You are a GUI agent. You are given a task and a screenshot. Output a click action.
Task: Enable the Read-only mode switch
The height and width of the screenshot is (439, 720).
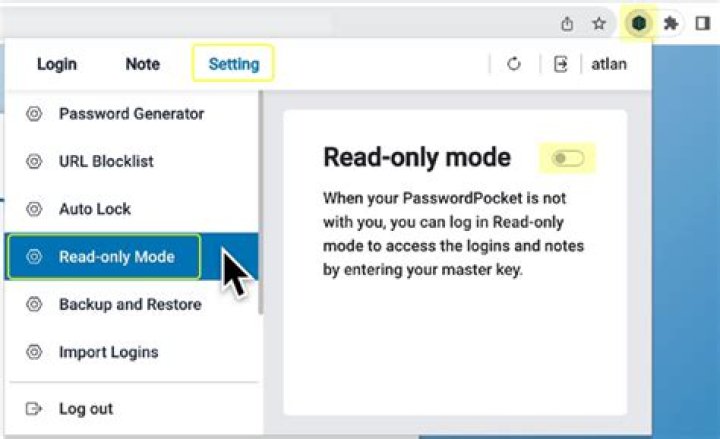pos(568,158)
